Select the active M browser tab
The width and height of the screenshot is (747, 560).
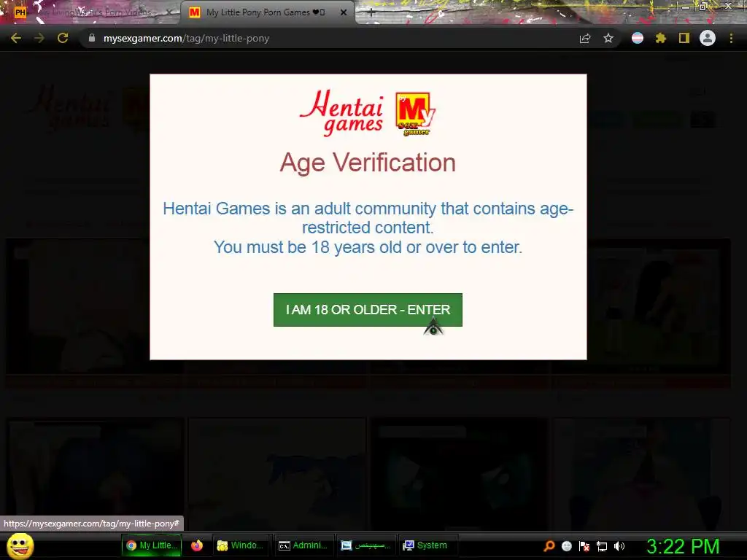pos(267,12)
